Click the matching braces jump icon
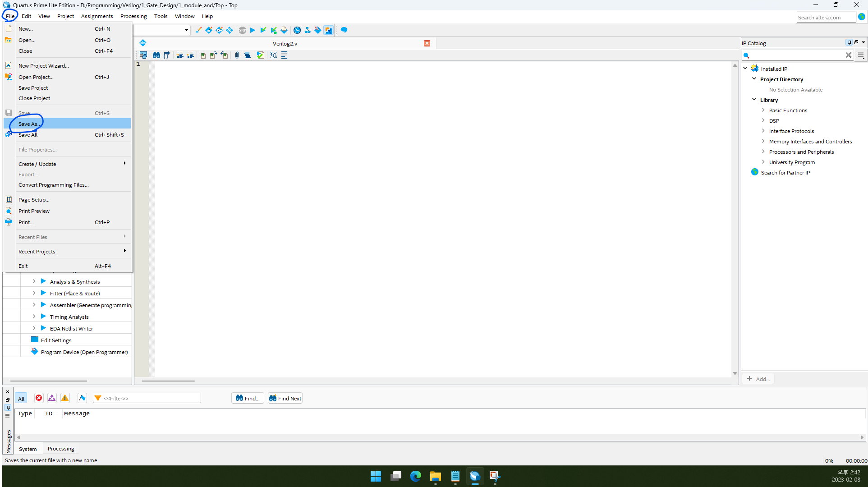 (x=167, y=55)
